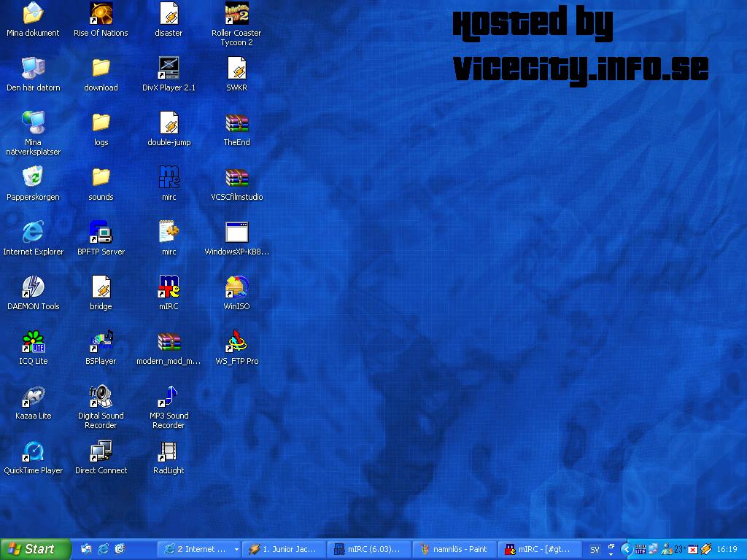Click the Winamp lightning tray icon
Image resolution: width=747 pixels, height=560 pixels.
coord(705,550)
